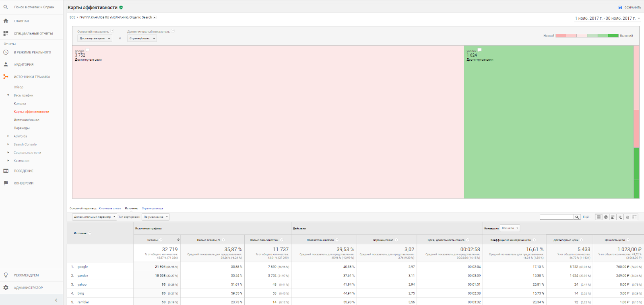The width and height of the screenshot is (644, 305).
Task: Open Источники трафика acquisition icon
Action: (6, 77)
